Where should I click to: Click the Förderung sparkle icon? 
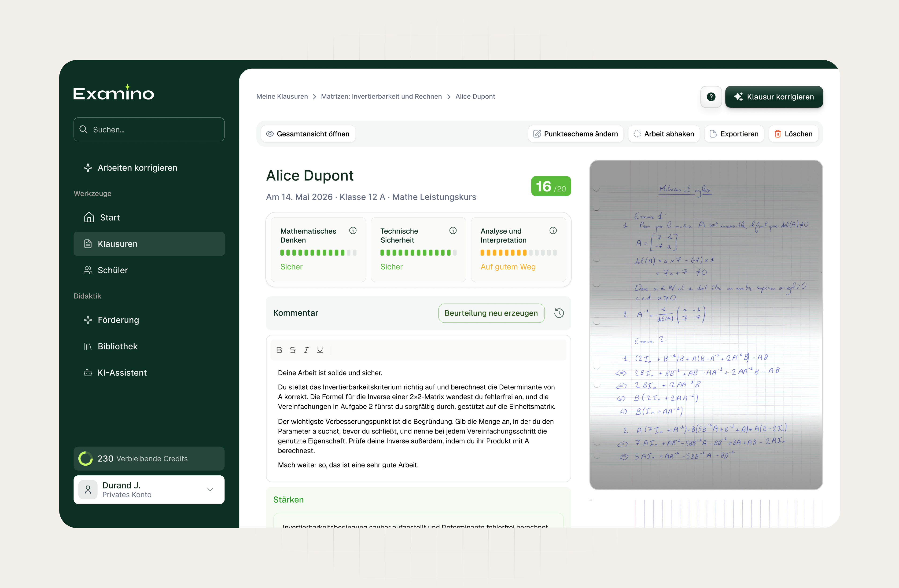point(88,320)
